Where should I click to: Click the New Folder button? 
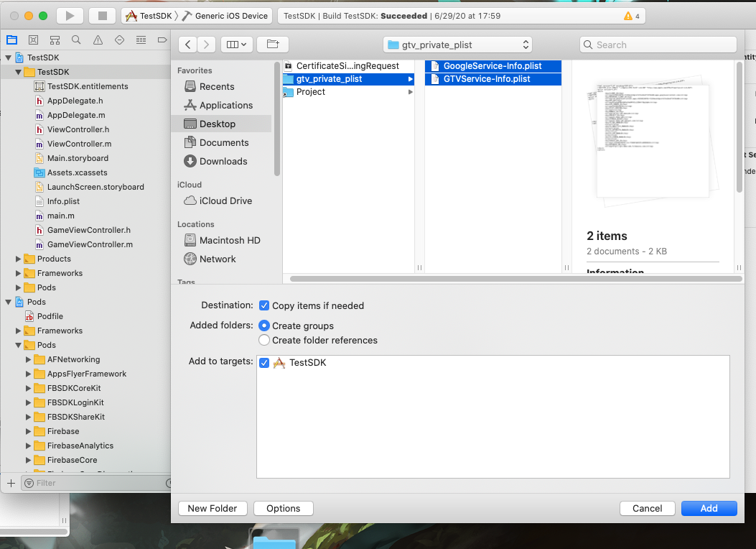[x=213, y=509]
